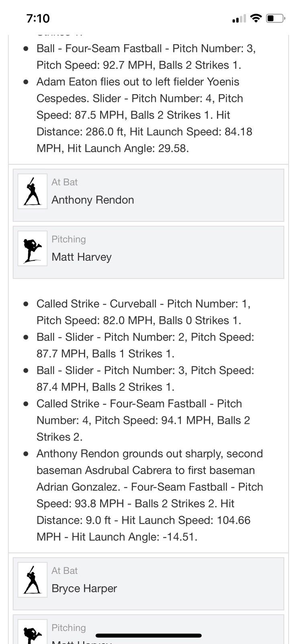Tap the home indicator bar at bottom
The width and height of the screenshot is (297, 644).
(x=149, y=636)
